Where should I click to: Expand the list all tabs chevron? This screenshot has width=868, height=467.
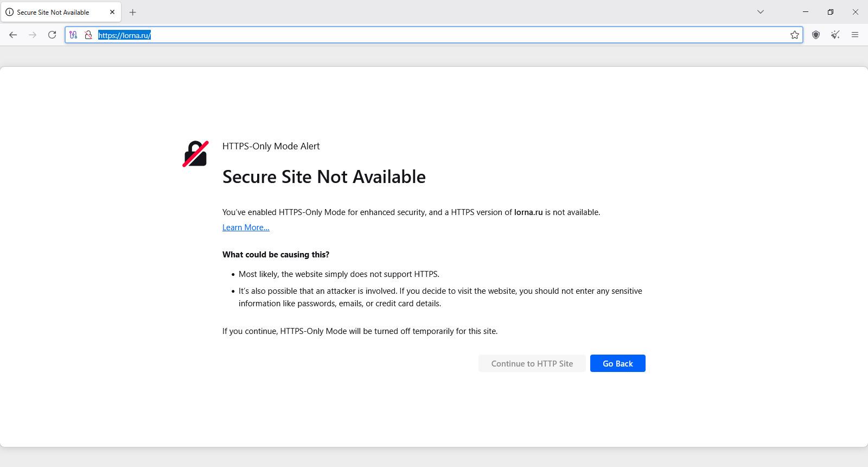coord(761,12)
